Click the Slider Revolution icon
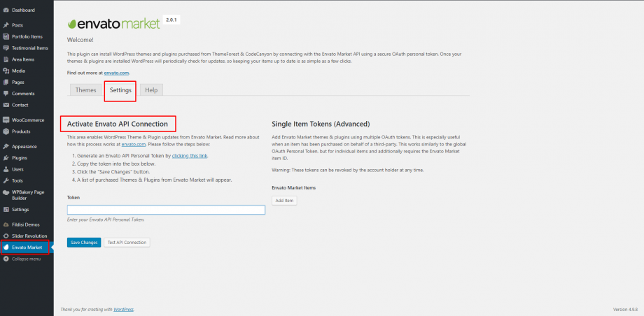644x316 pixels. click(x=6, y=236)
